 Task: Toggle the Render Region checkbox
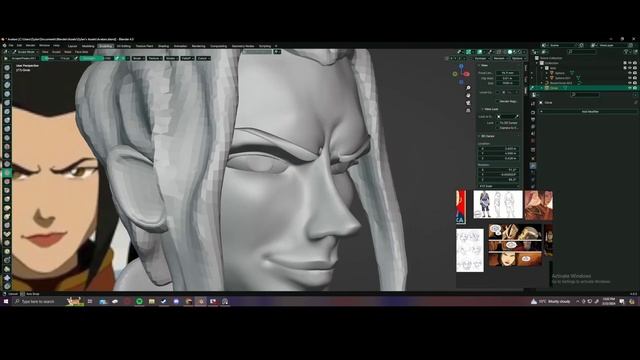[497, 101]
